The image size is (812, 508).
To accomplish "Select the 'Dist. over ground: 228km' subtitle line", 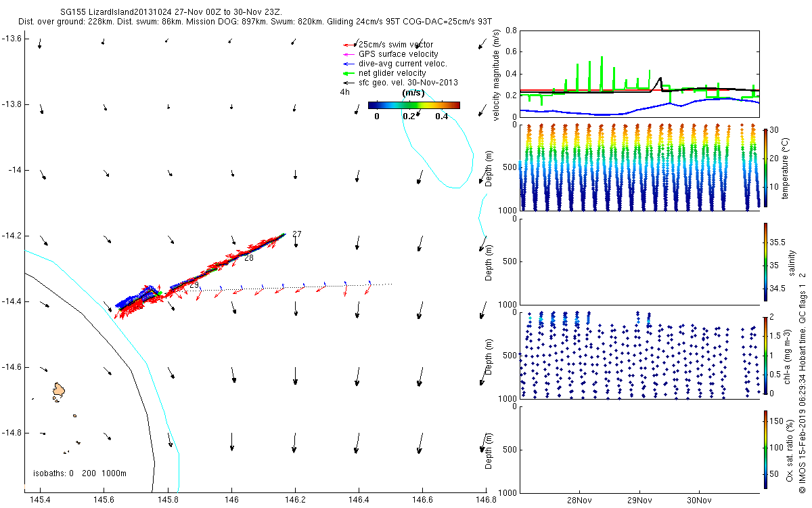I will click(254, 22).
